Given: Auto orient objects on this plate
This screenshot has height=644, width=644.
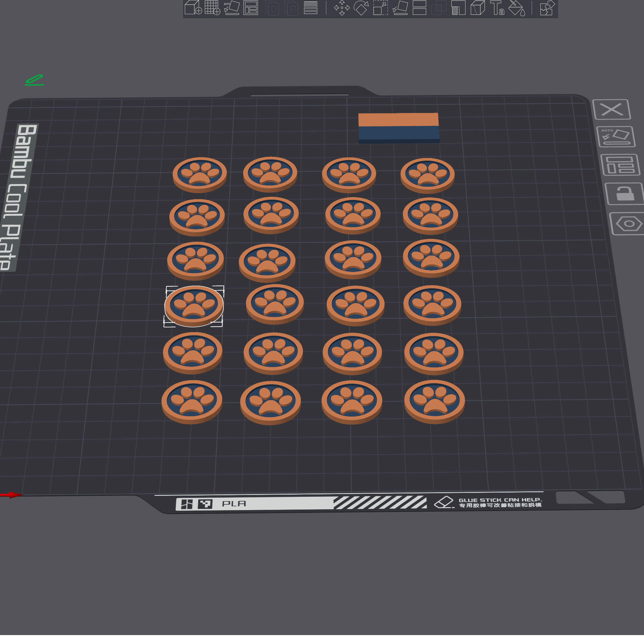Looking at the screenshot, I should tap(615, 137).
